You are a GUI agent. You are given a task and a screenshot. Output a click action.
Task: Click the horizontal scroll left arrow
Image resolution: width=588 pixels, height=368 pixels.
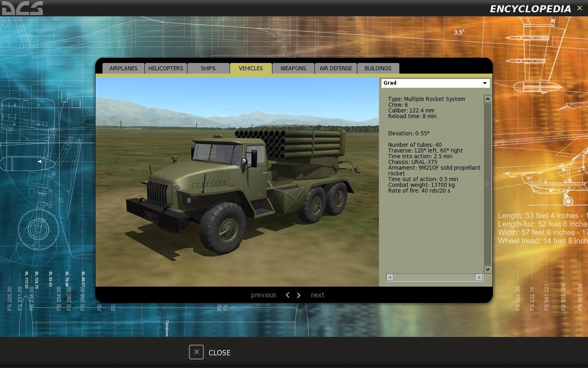[x=390, y=278]
